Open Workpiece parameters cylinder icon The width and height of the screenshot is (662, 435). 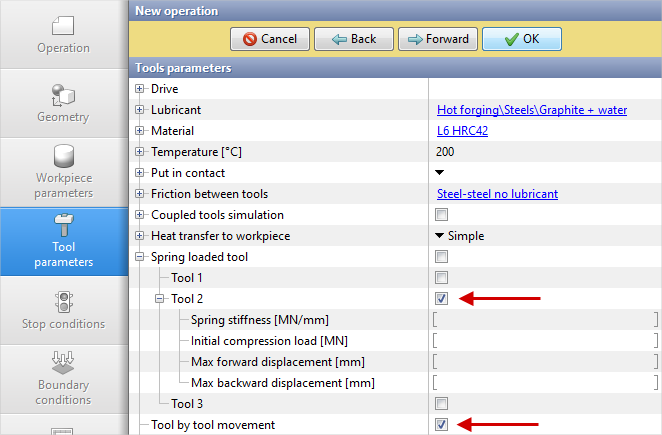(x=63, y=156)
